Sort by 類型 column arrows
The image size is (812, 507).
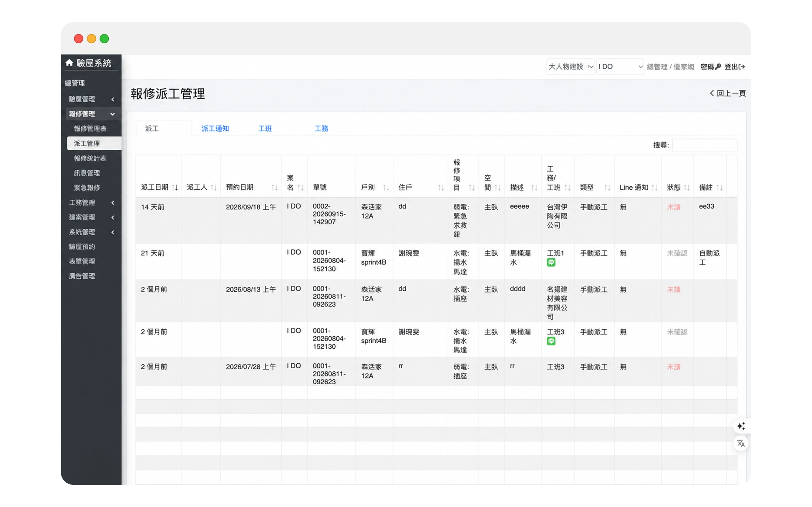tap(607, 188)
